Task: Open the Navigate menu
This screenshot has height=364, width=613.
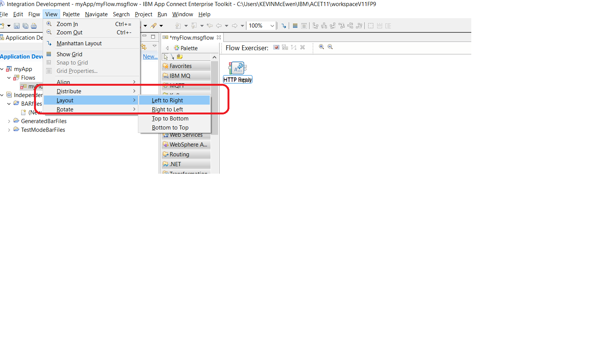Action: click(x=96, y=14)
